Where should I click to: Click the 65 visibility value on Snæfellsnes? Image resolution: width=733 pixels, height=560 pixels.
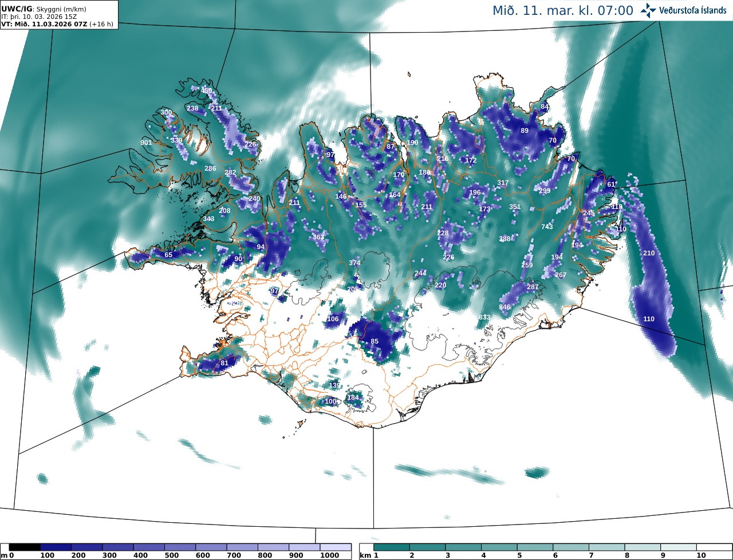click(168, 255)
